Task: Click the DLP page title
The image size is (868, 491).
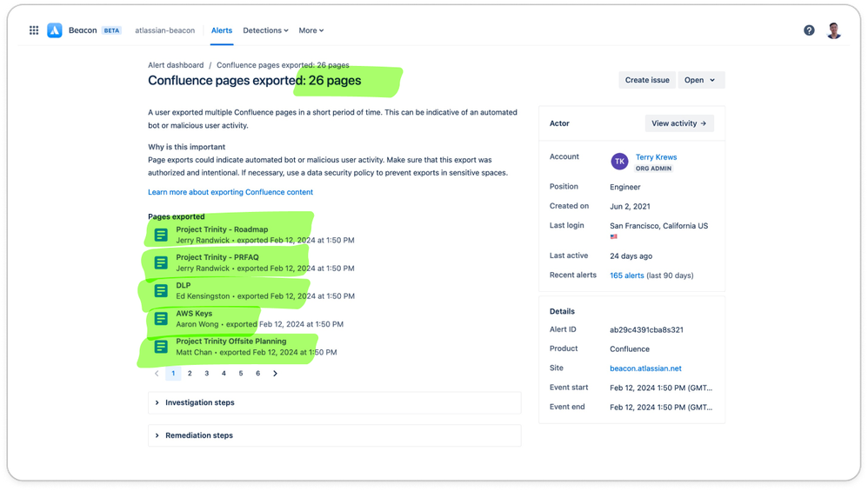Action: (x=184, y=285)
